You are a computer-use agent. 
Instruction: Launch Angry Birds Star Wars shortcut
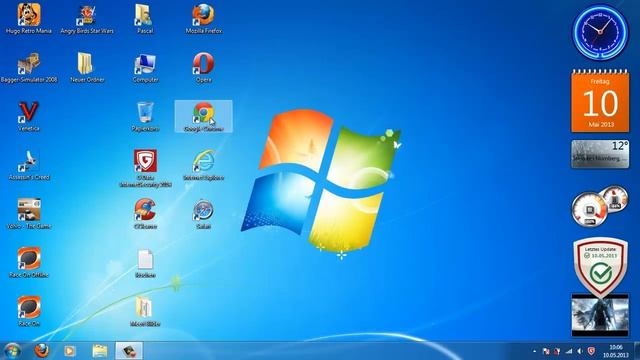tap(87, 19)
